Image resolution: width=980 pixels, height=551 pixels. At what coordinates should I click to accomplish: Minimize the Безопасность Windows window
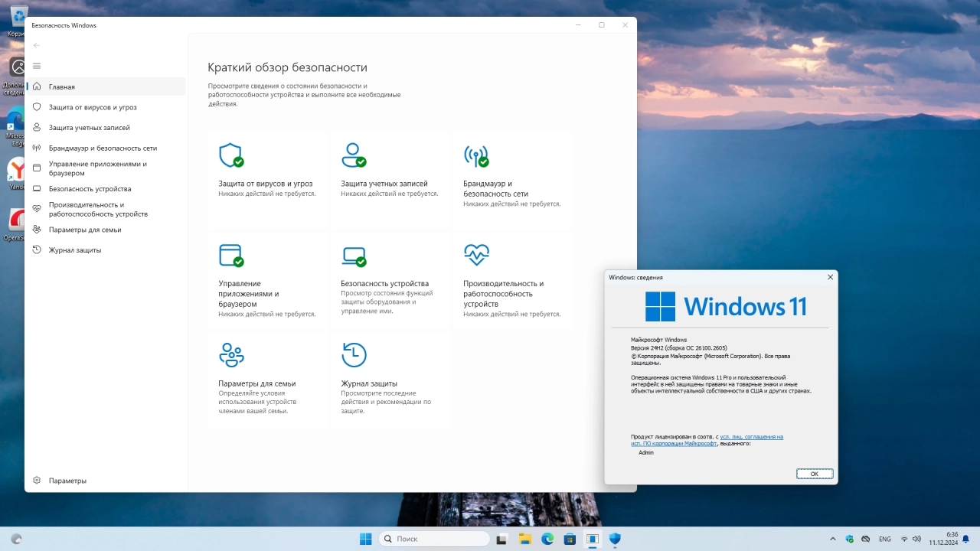(x=578, y=25)
